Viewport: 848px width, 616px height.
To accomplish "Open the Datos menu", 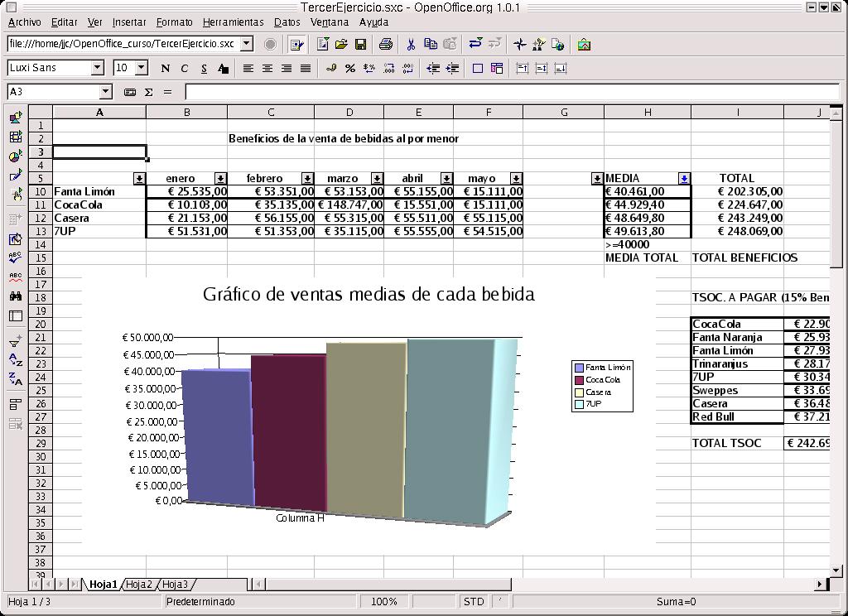I will pyautogui.click(x=287, y=22).
